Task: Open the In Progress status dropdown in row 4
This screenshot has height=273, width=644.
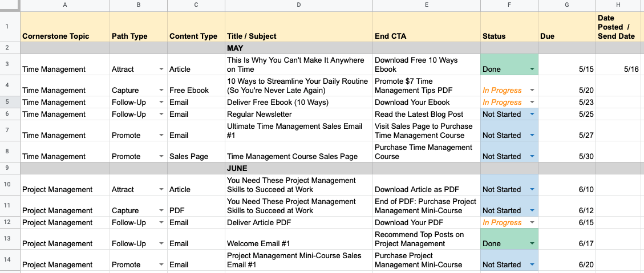Action: coord(532,91)
